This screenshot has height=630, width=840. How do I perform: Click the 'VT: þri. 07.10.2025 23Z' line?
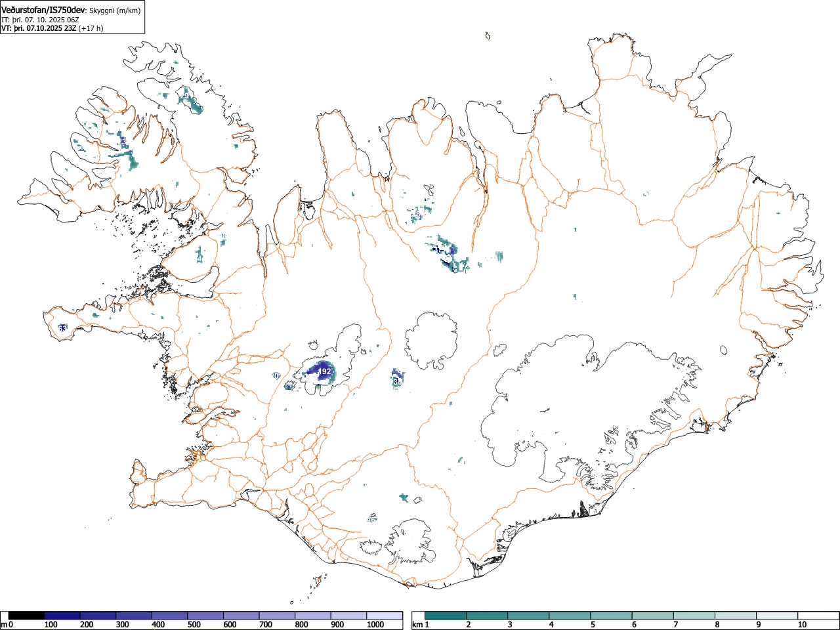tap(39, 28)
